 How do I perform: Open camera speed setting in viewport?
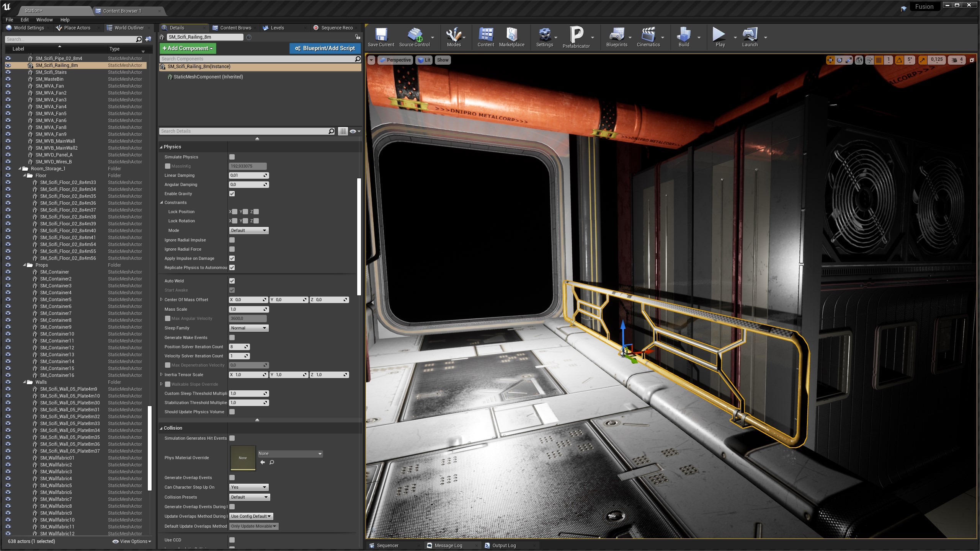957,60
